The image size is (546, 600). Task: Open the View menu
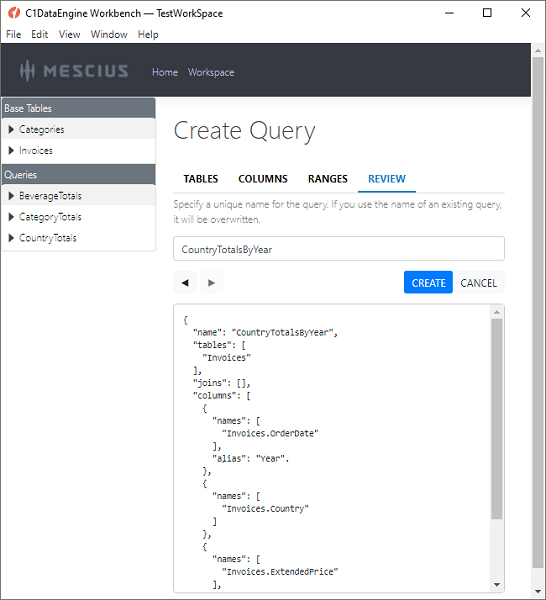point(69,34)
